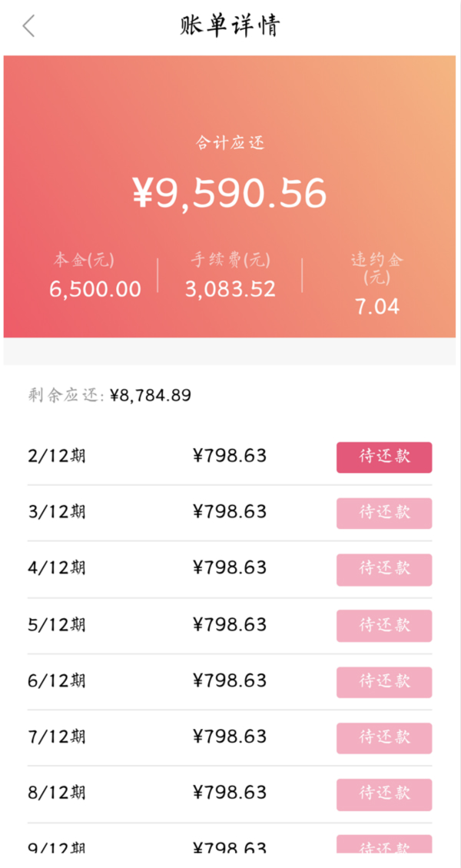The image size is (461, 868).
Task: Tap the 待还款 button for installment 9/12
Action: [384, 851]
